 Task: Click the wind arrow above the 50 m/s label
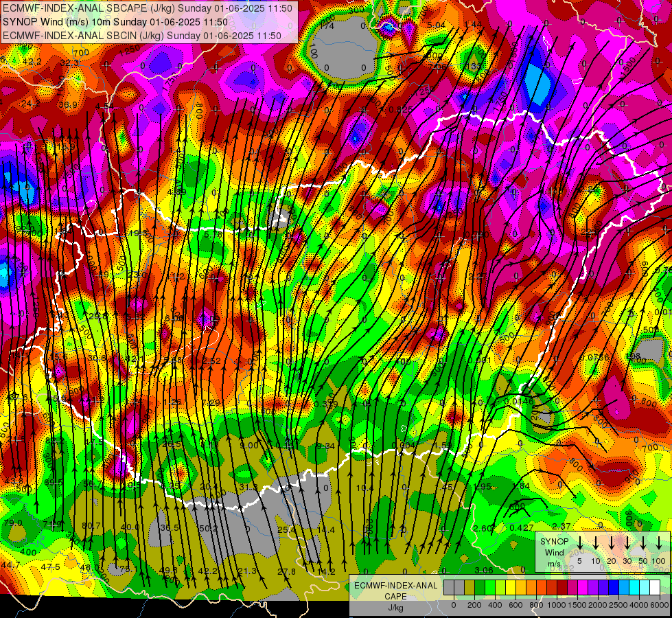click(643, 542)
